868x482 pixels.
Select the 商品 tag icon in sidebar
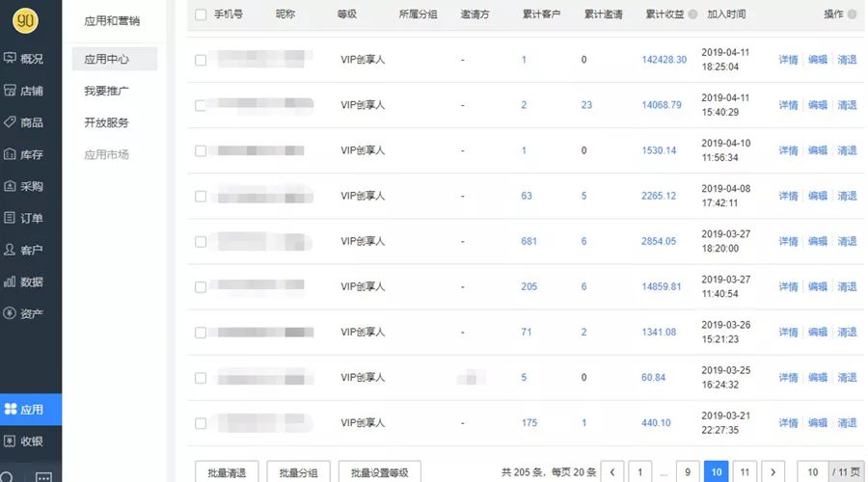(x=10, y=122)
